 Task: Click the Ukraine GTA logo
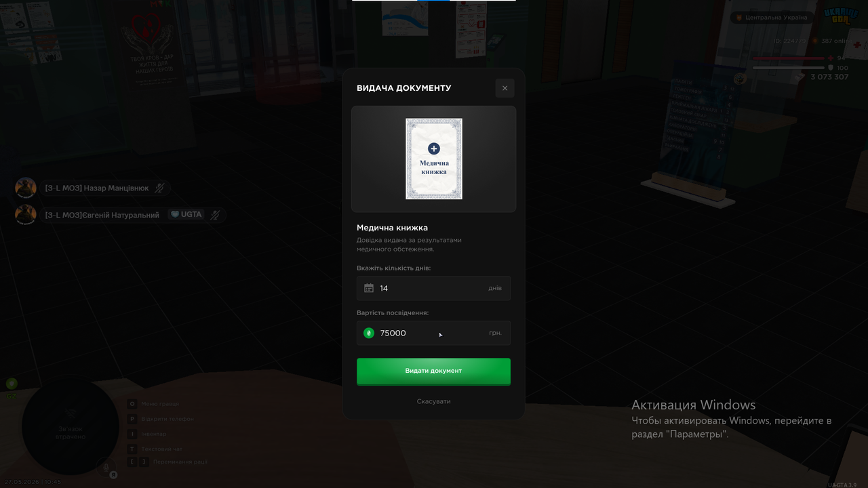[842, 17]
